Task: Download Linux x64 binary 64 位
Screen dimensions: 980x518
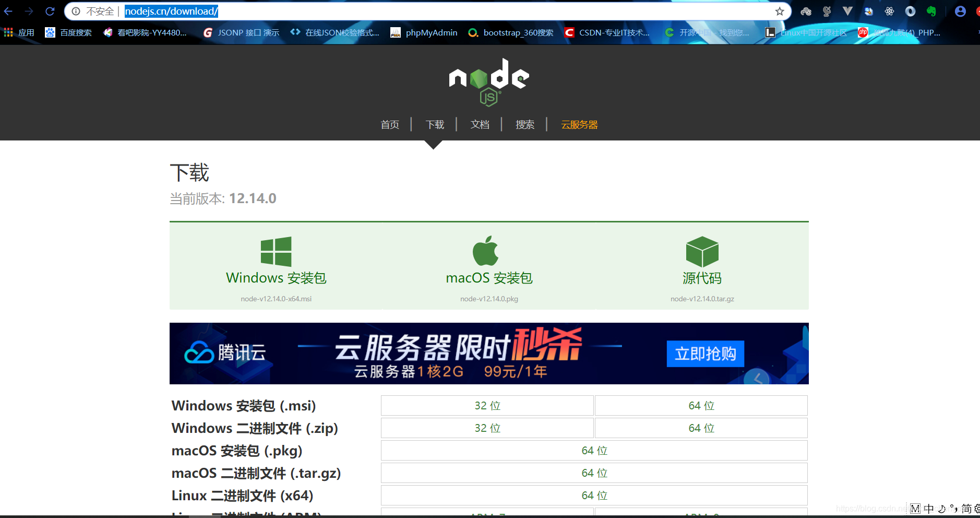Action: [x=594, y=496]
